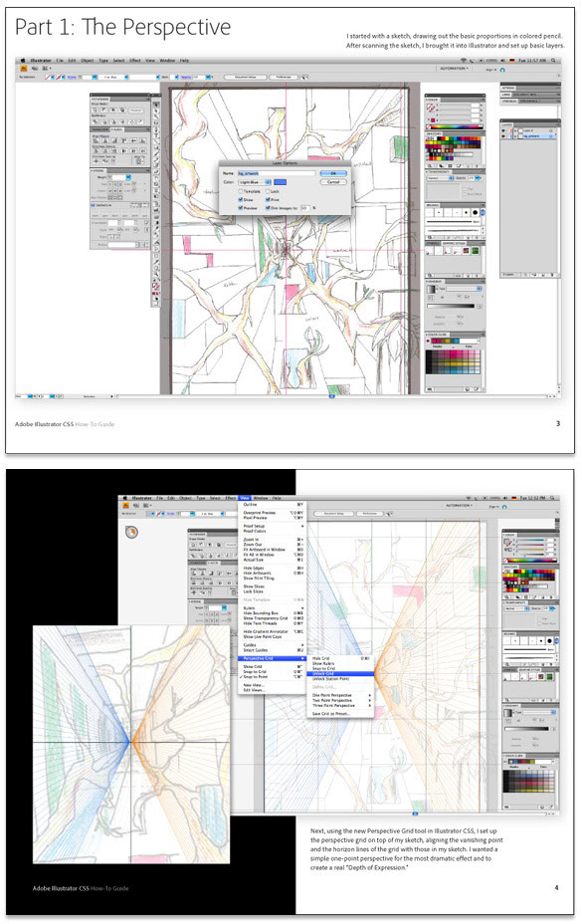
Task: Open the AUTOMATION workspace switcher, page 4 screenshot
Action: 460,506
